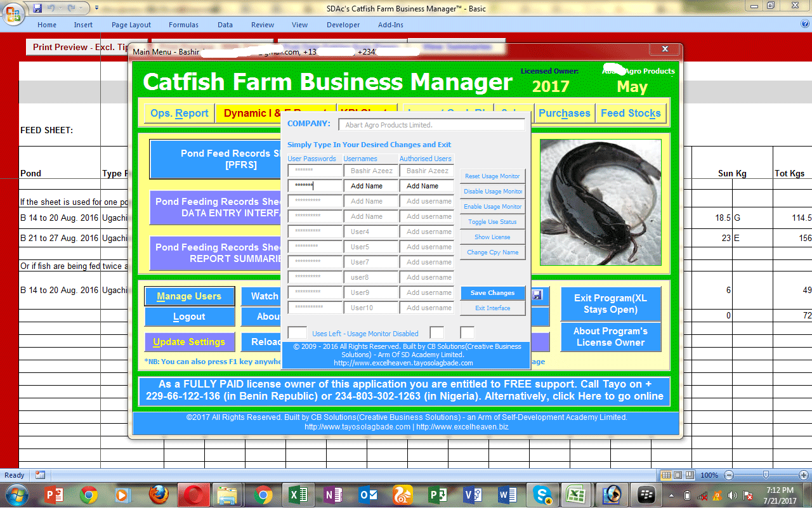The width and height of the screenshot is (812, 510).
Task: Click the battery tray icon
Action: [687, 495]
